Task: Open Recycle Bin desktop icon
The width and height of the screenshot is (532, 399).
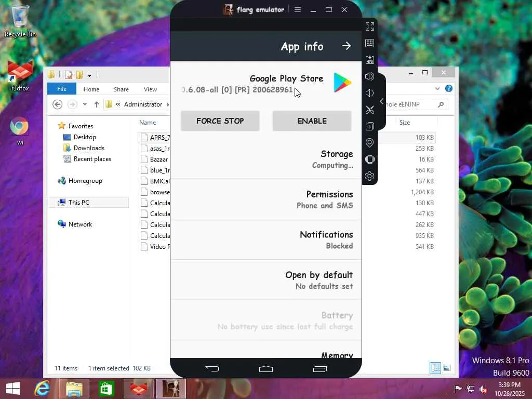Action: coord(20,21)
